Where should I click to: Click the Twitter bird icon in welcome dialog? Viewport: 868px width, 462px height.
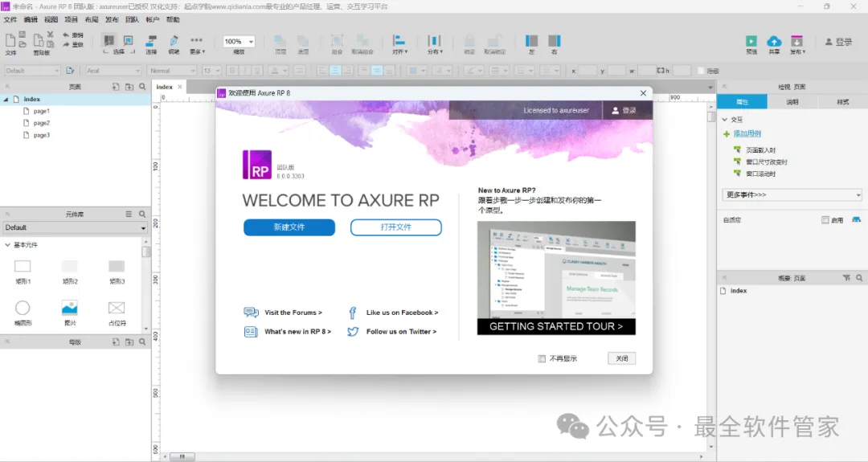tap(353, 332)
